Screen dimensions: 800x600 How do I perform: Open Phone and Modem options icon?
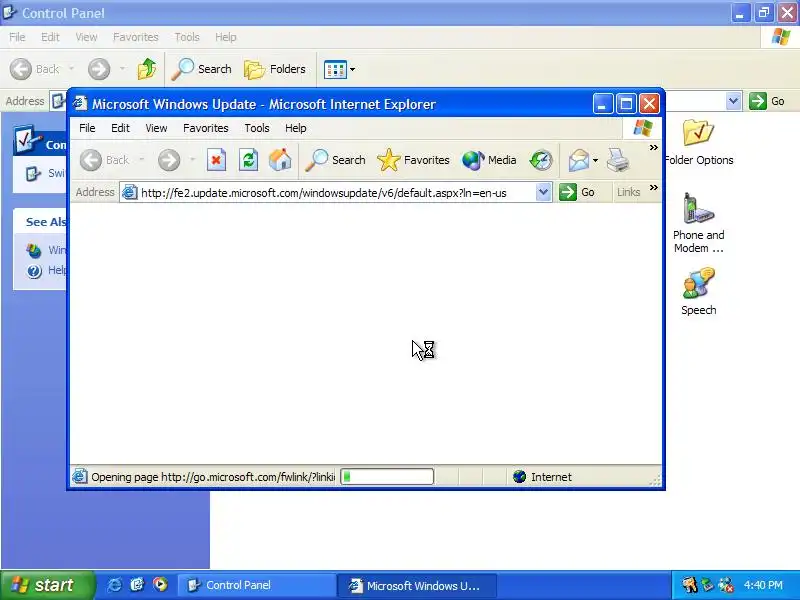698,223
